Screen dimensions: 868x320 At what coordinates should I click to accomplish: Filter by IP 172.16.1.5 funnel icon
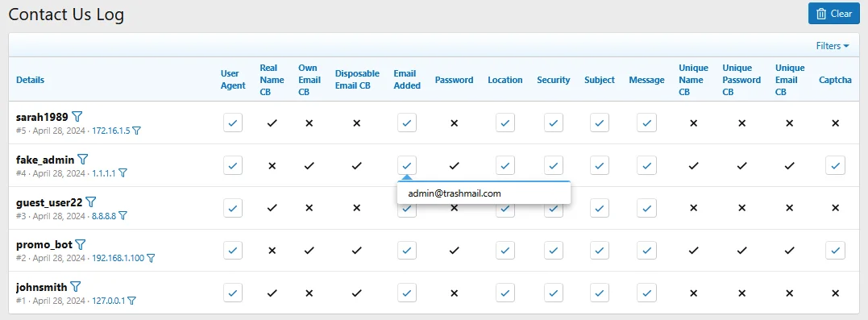tap(137, 131)
